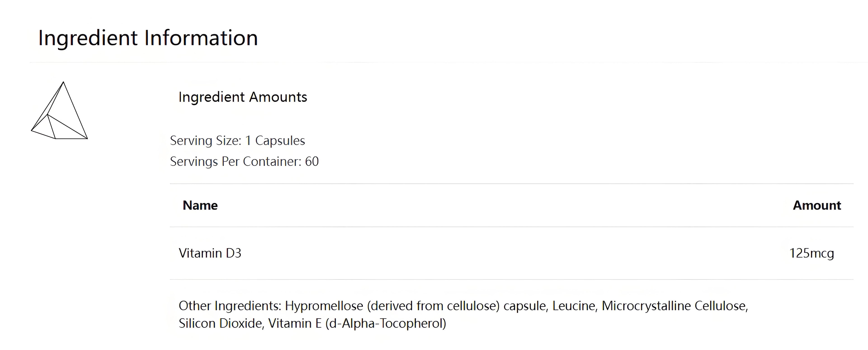868x350 pixels.
Task: Select the Ingredient Amounts subheading
Action: [x=243, y=97]
